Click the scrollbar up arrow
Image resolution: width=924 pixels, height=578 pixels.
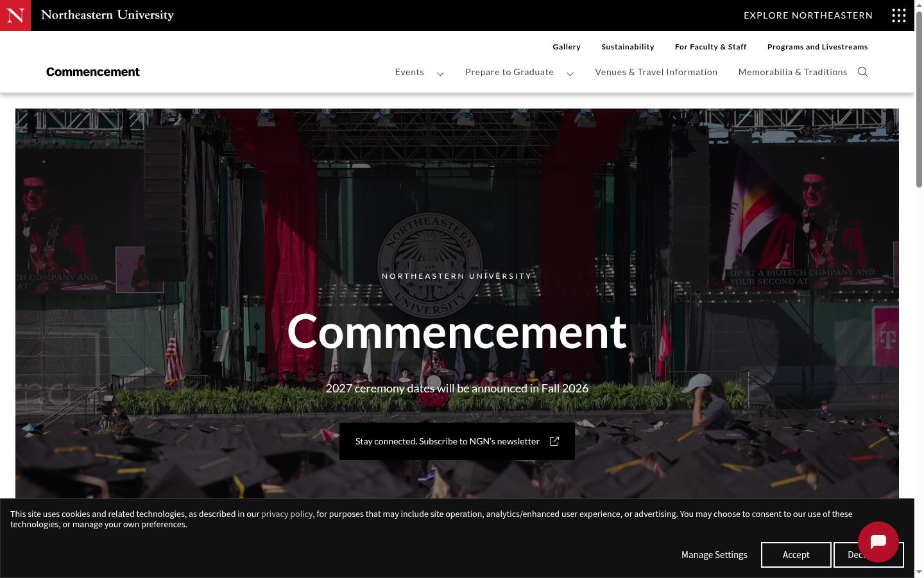919,5
